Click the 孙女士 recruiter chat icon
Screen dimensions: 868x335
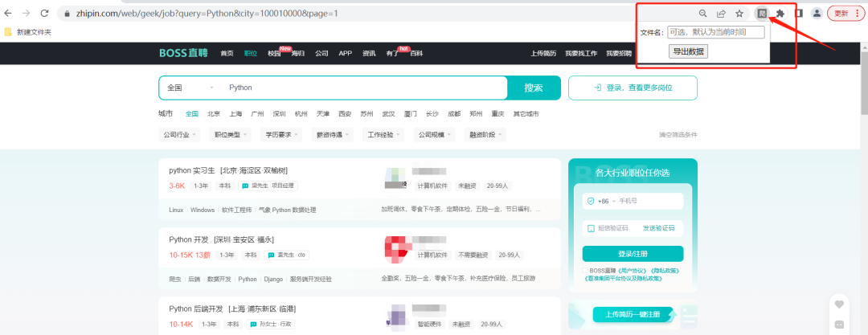click(x=253, y=325)
